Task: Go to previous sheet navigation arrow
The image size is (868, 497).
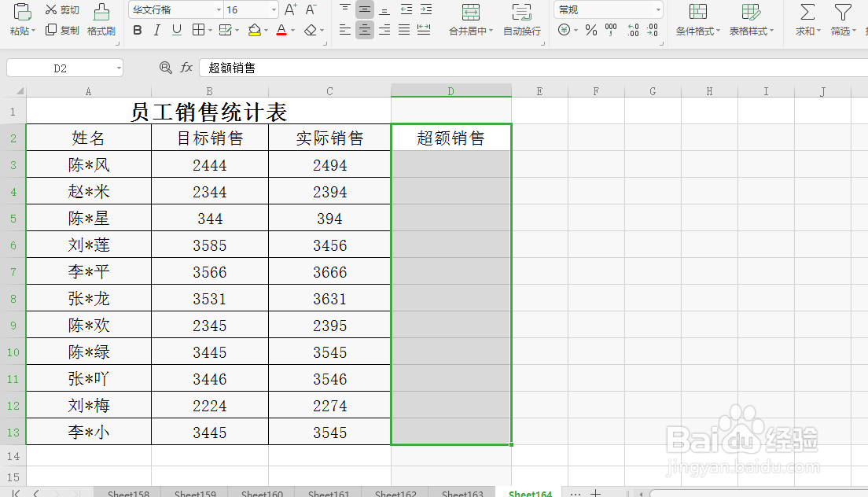Action: (36, 492)
